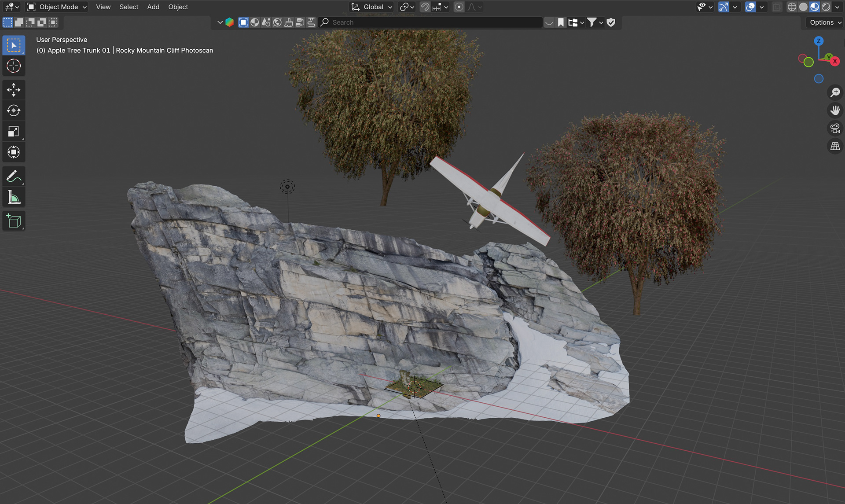845x504 pixels.
Task: Open Global transform orientation dropdown
Action: [x=372, y=7]
